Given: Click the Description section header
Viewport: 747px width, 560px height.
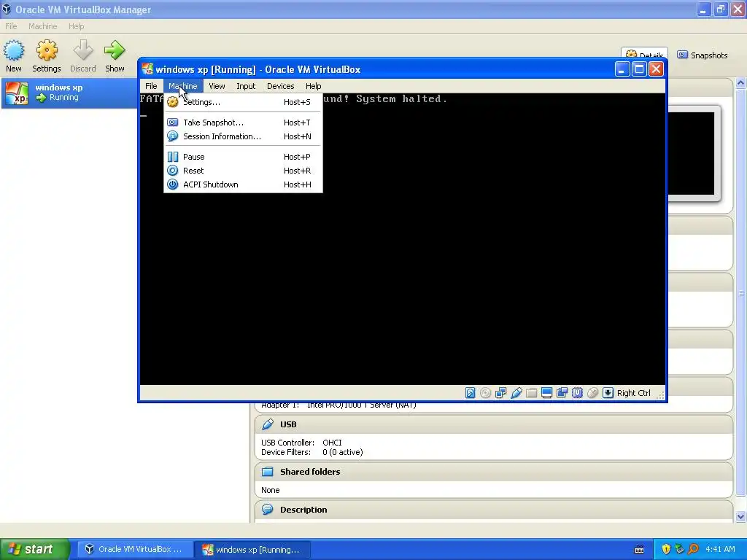Looking at the screenshot, I should point(494,510).
